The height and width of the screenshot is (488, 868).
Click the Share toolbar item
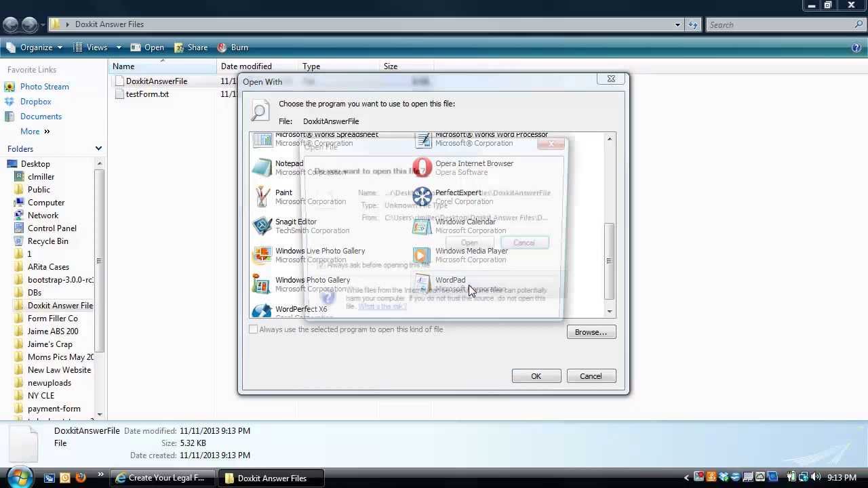coord(191,47)
